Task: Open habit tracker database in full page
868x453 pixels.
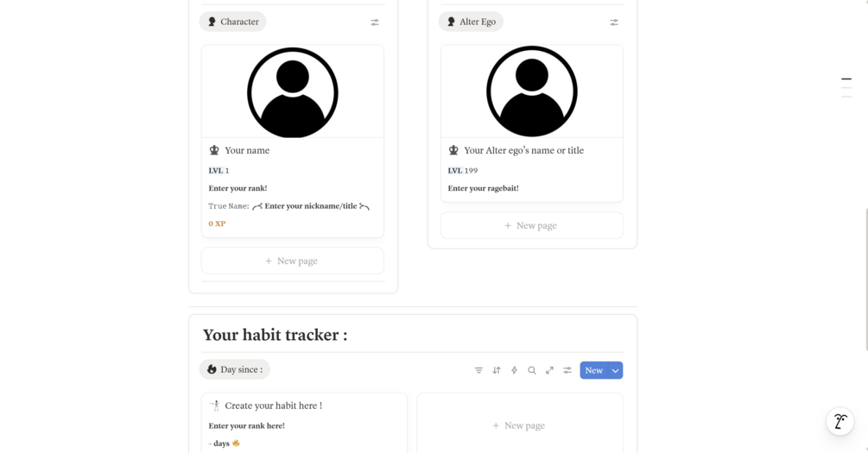Action: pyautogui.click(x=549, y=370)
